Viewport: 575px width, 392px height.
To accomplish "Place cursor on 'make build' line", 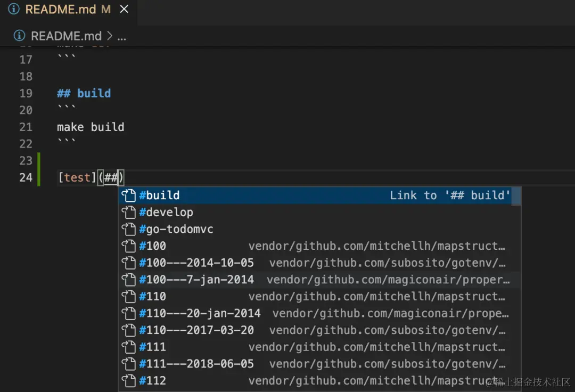I will (x=91, y=127).
